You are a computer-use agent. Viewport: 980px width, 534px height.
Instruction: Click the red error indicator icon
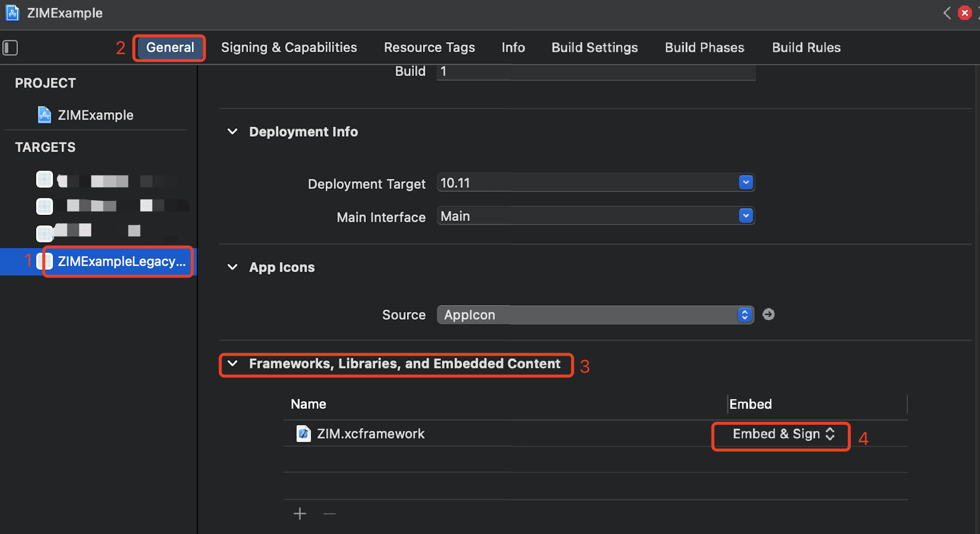click(964, 13)
